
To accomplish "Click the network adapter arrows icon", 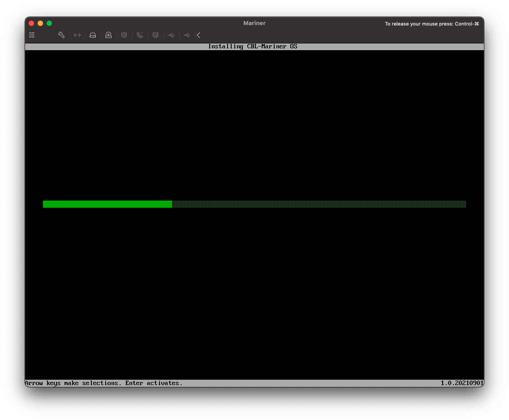I will coord(77,35).
